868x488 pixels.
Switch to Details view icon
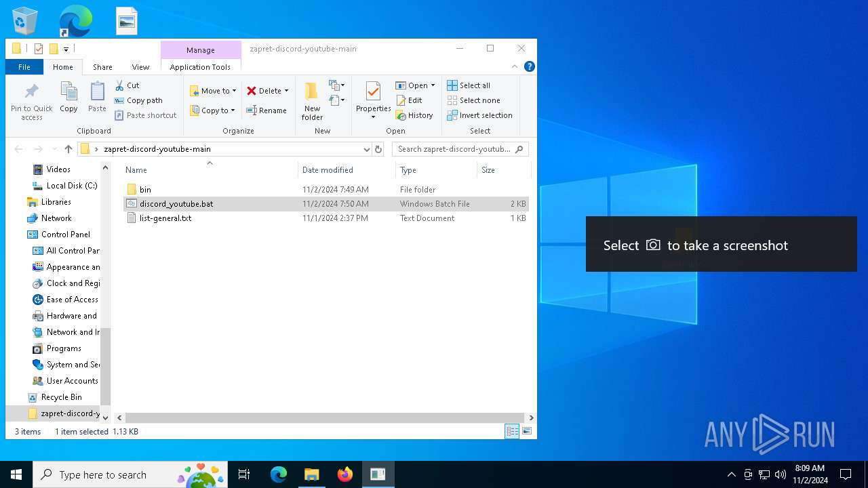point(512,431)
